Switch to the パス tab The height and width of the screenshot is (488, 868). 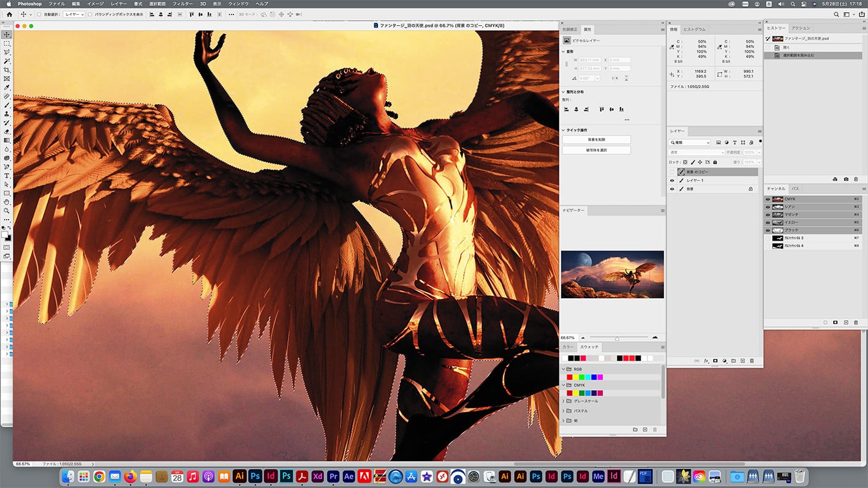[x=795, y=189]
